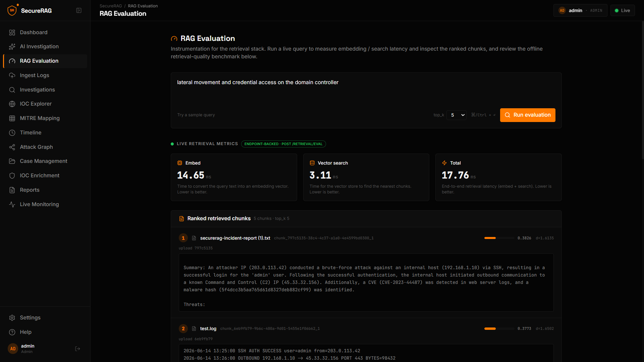The width and height of the screenshot is (644, 362).
Task: Click the Attack Graph share-node icon
Action: pyautogui.click(x=12, y=147)
